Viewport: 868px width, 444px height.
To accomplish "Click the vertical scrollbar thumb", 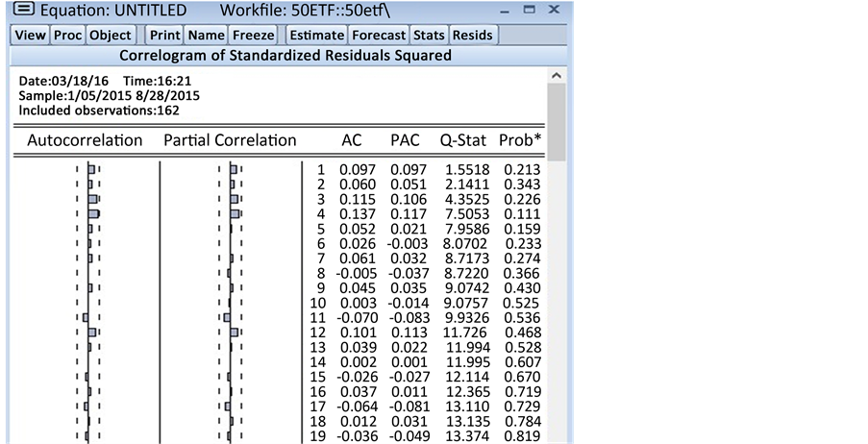I will click(557, 120).
